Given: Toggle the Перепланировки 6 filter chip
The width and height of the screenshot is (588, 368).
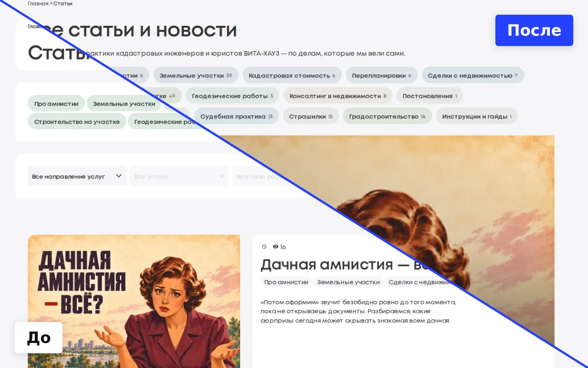Looking at the screenshot, I should point(381,75).
